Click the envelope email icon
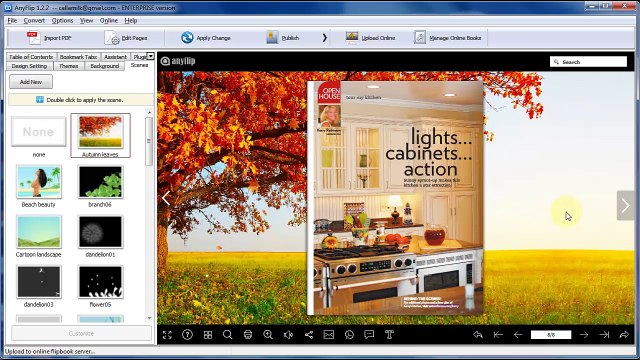This screenshot has width=640, height=360. (329, 335)
